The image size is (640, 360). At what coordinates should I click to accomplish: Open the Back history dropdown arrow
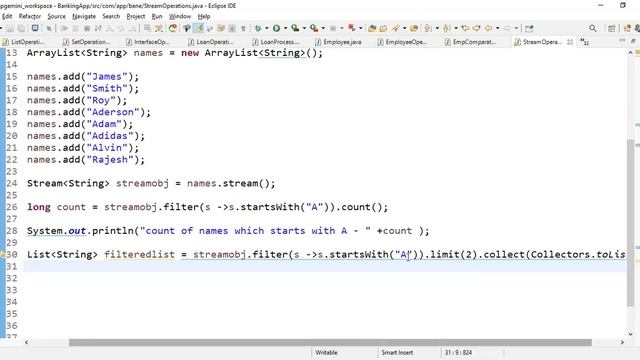498,28
